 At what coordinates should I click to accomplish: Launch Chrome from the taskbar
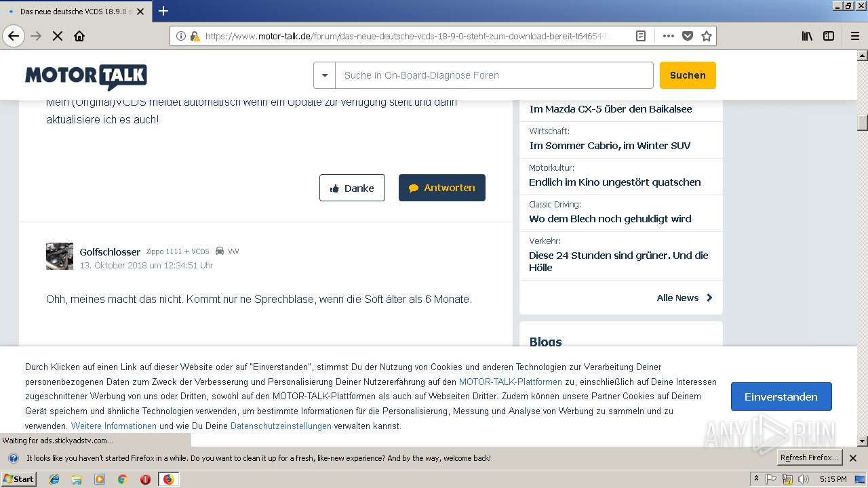point(123,479)
